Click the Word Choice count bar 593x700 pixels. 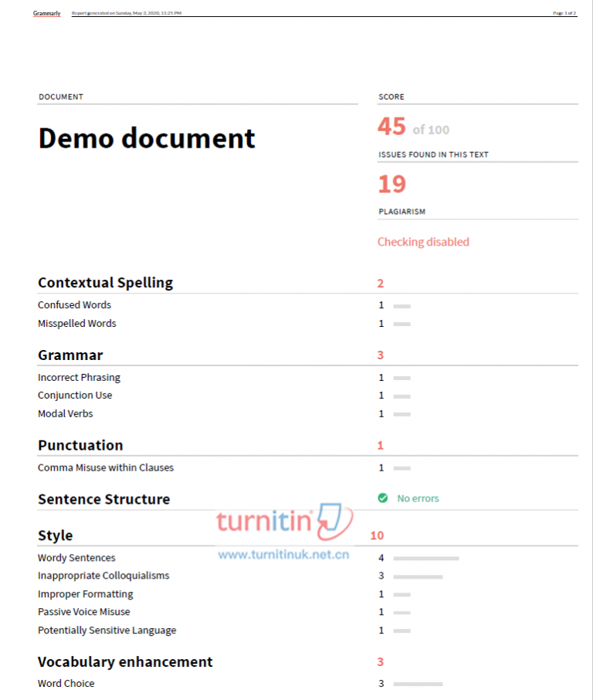click(418, 684)
